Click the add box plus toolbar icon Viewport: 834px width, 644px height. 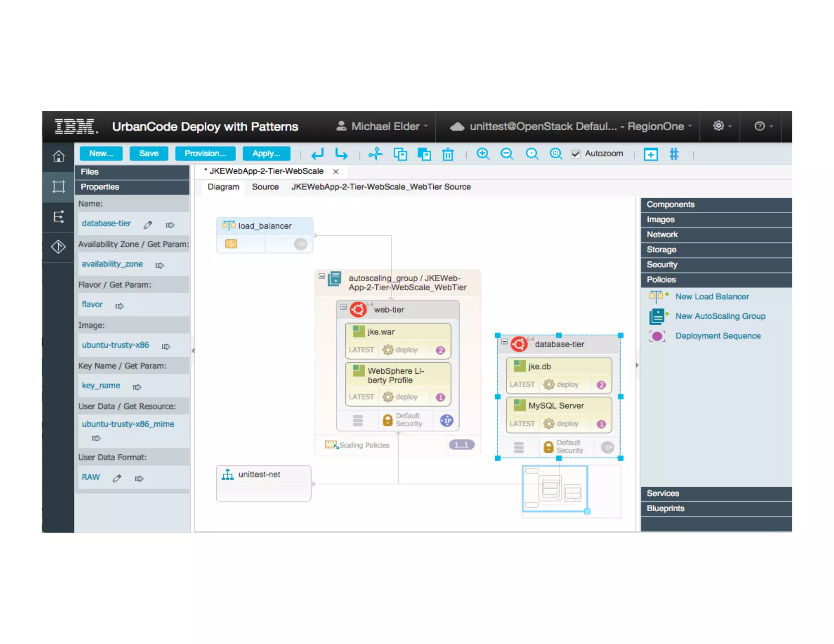[x=650, y=154]
